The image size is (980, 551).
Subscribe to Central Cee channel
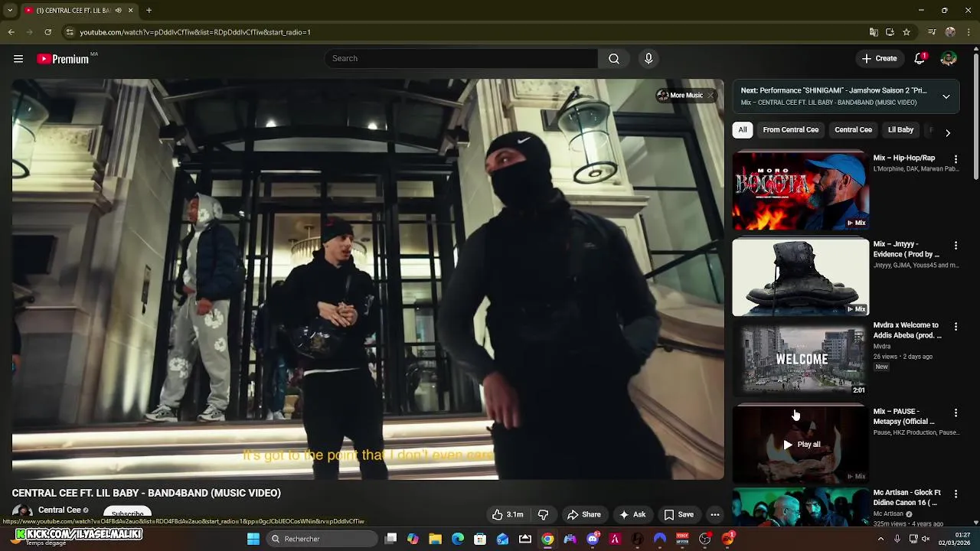[128, 514]
